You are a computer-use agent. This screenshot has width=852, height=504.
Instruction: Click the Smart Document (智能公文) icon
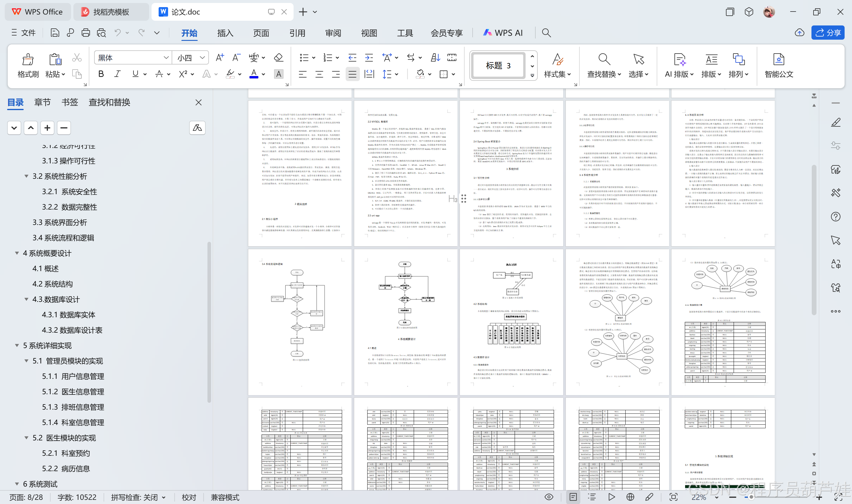point(778,59)
